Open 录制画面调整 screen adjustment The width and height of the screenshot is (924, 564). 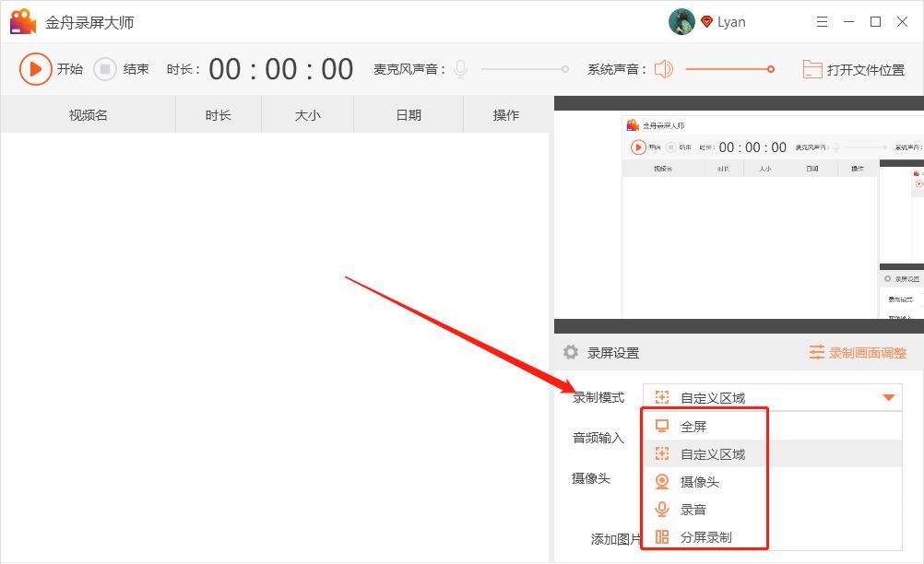859,352
